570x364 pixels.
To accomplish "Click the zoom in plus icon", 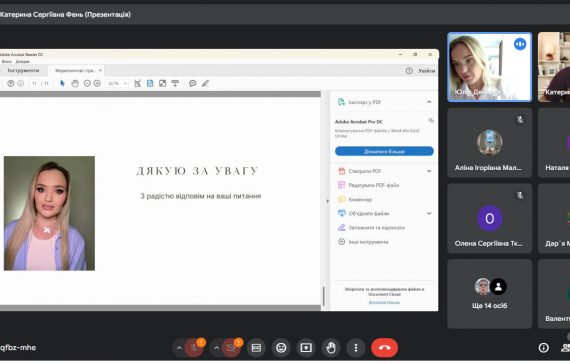I will pos(97,83).
